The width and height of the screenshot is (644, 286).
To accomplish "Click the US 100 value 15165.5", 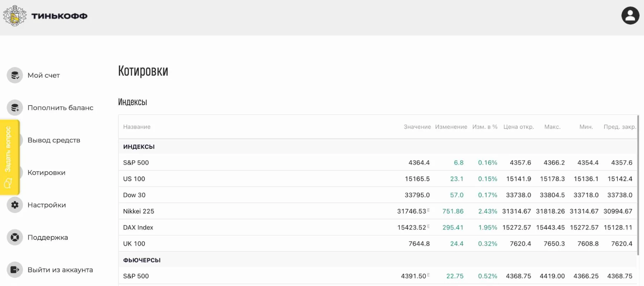I will tap(417, 179).
